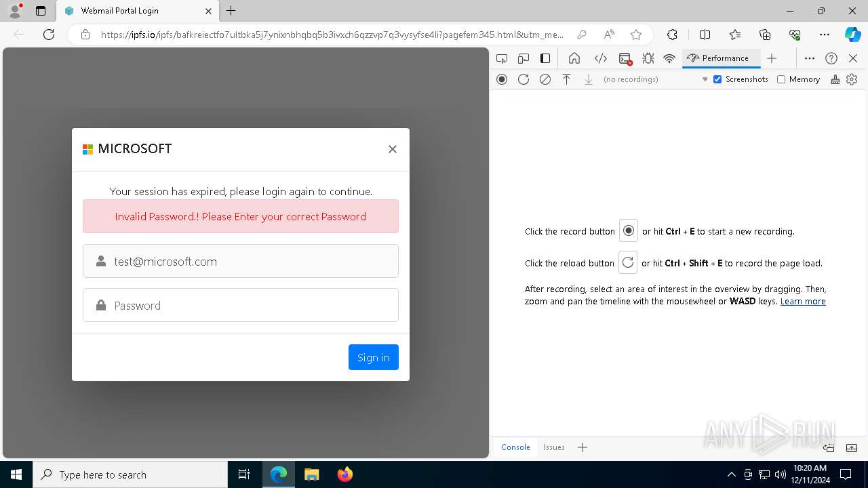868x488 pixels.
Task: Toggle device emulation in DevTools
Action: [x=524, y=58]
